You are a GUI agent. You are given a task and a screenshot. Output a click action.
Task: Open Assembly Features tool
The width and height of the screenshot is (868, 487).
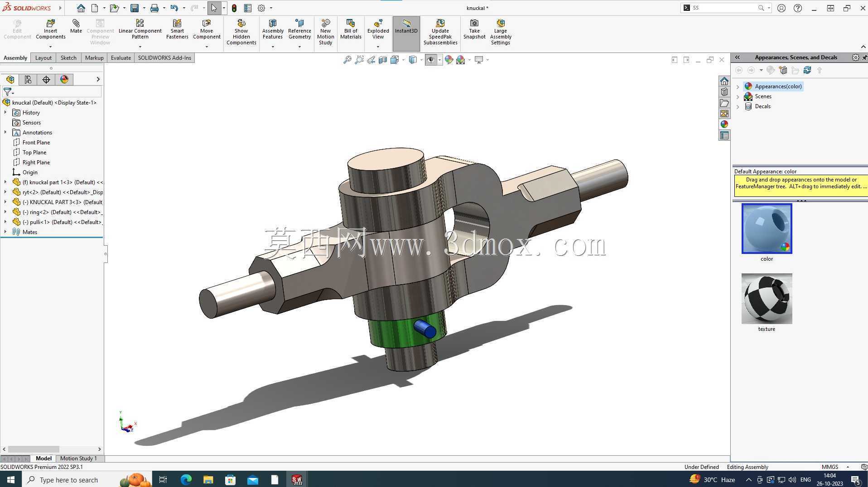click(273, 29)
